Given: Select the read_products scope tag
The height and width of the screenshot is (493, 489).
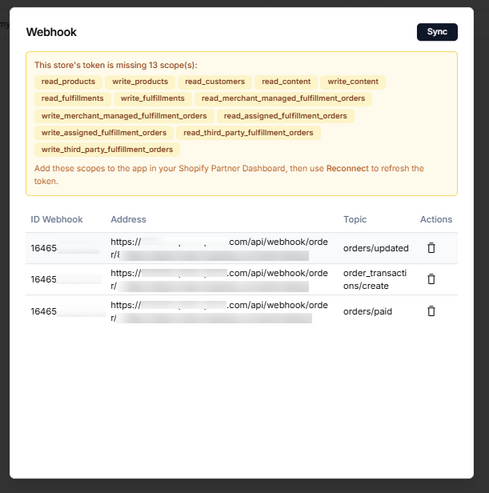Looking at the screenshot, I should (68, 82).
